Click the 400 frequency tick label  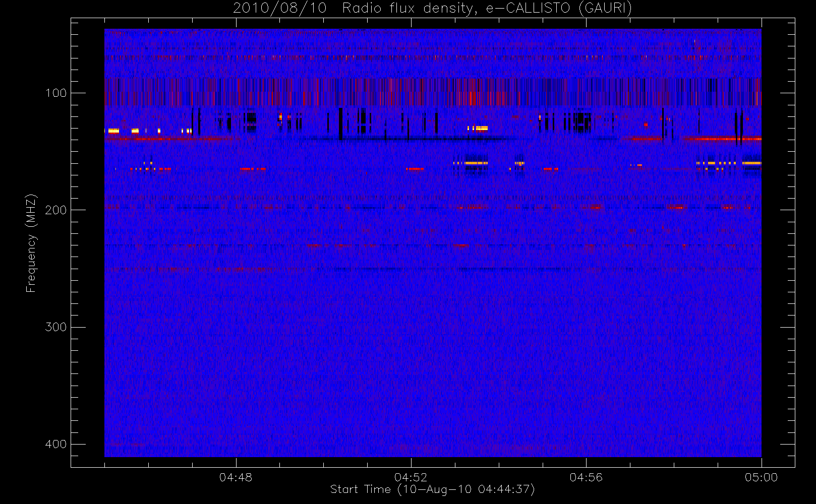55,444
